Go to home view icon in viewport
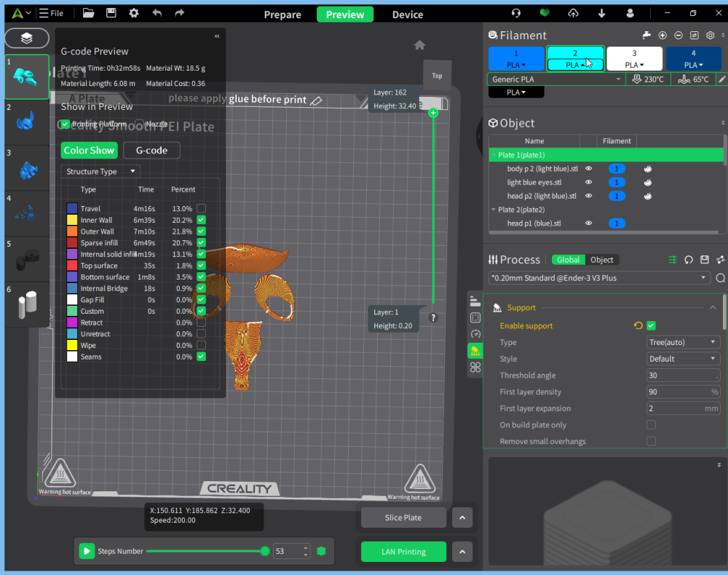 point(420,45)
